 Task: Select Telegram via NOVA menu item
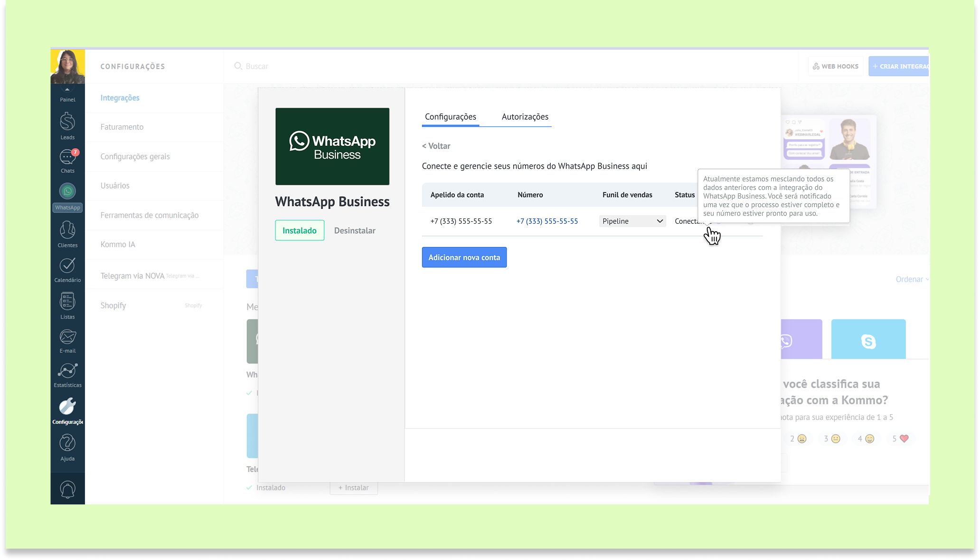[x=132, y=275]
